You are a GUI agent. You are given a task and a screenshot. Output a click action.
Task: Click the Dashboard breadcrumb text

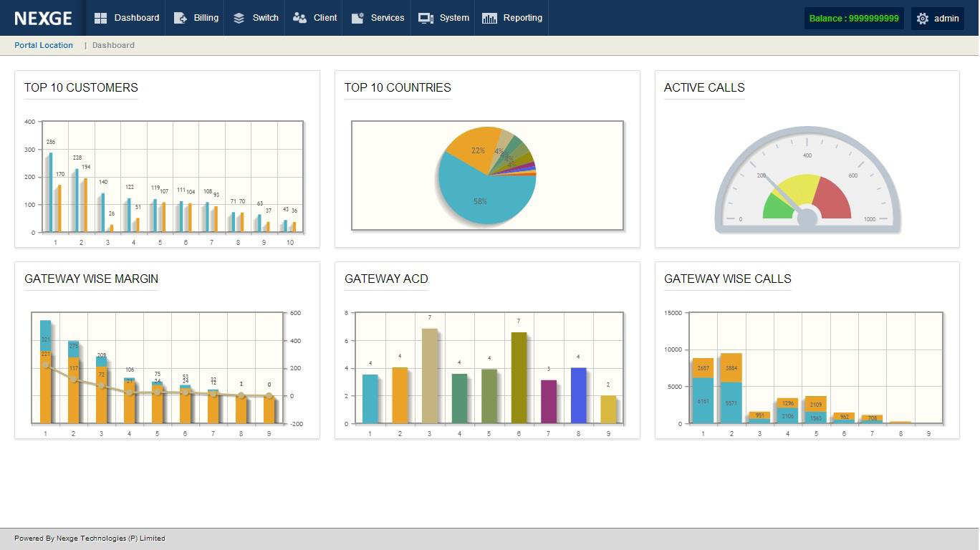pos(113,45)
